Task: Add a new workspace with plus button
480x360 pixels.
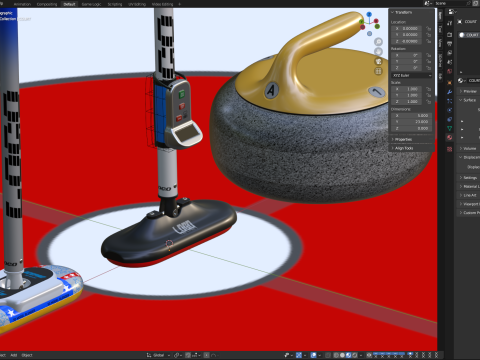Action: tap(179, 4)
